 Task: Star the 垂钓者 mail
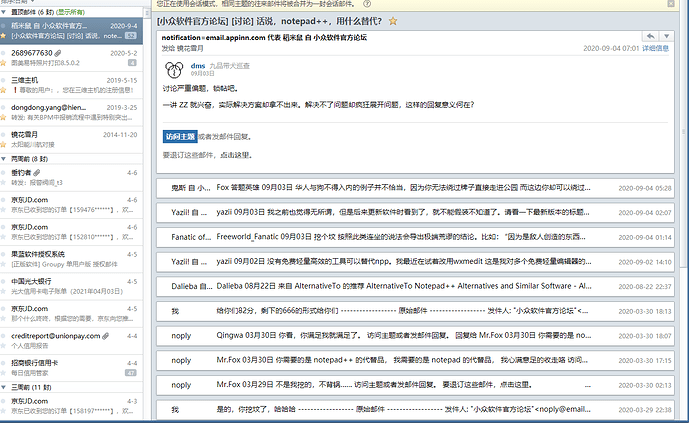(3, 183)
